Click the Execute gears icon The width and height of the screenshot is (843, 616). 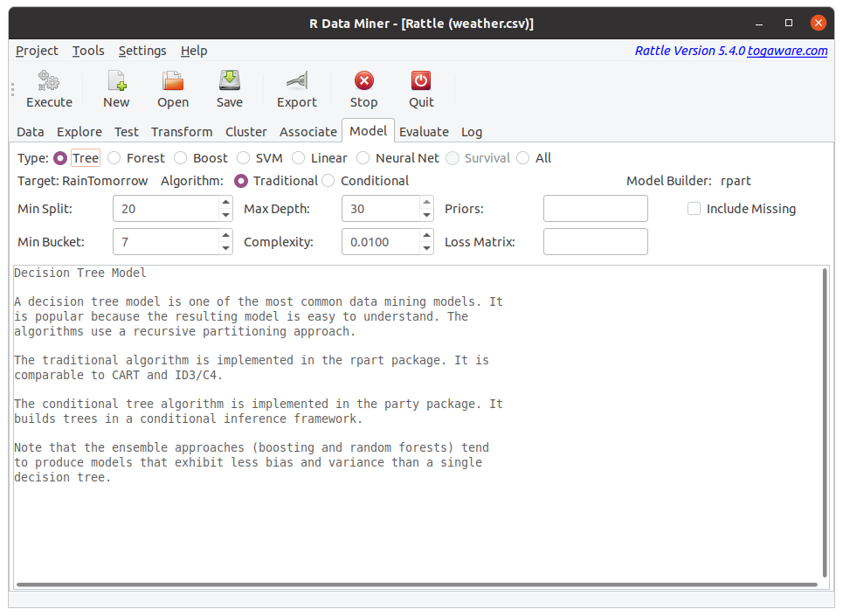[49, 80]
